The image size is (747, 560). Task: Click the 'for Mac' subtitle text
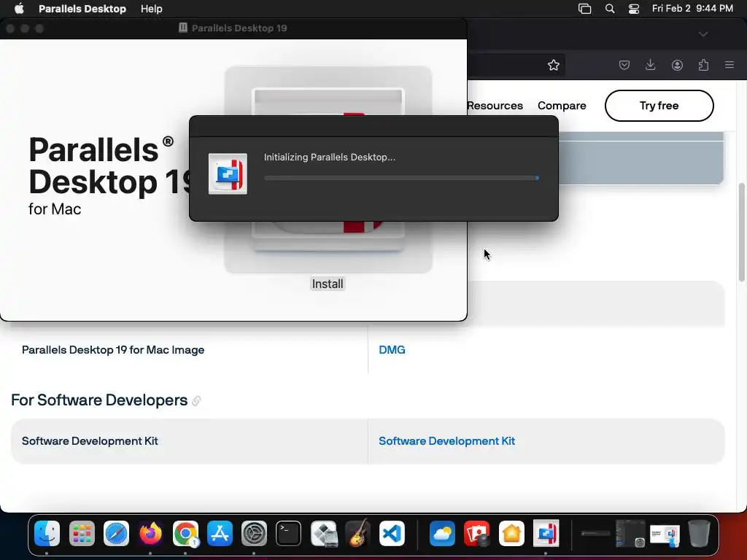point(55,209)
